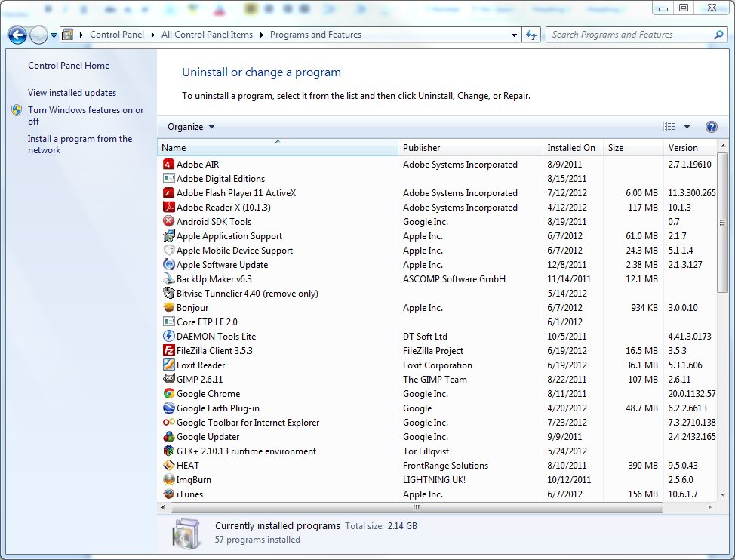
Task: Click the Adobe AIR program icon
Action: click(169, 165)
